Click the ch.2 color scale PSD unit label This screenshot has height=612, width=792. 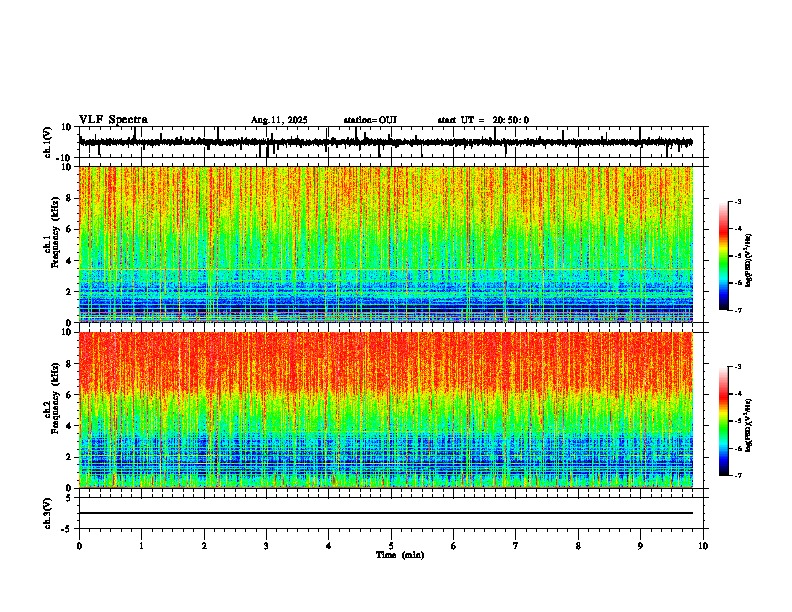[x=748, y=426]
